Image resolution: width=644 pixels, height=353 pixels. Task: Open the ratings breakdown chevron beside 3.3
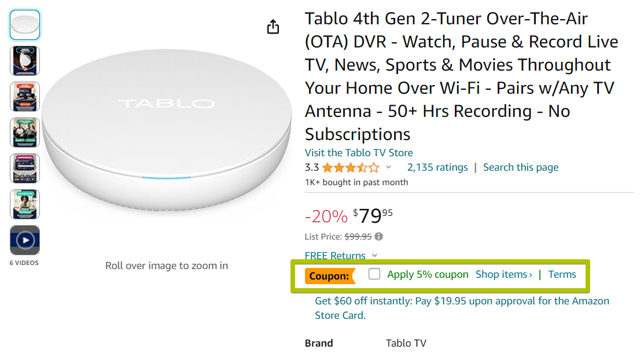point(388,167)
